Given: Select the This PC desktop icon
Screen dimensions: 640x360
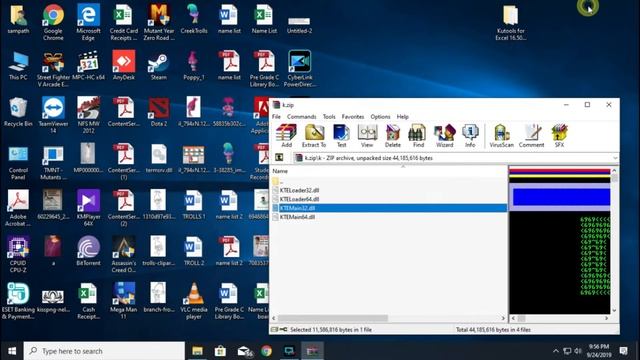Looking at the screenshot, I should [x=18, y=66].
